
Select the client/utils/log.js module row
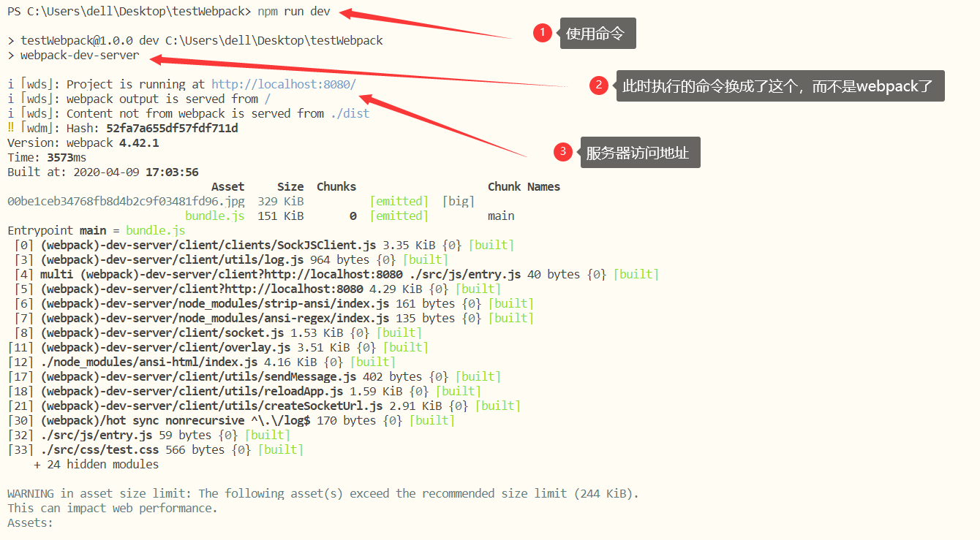click(231, 259)
